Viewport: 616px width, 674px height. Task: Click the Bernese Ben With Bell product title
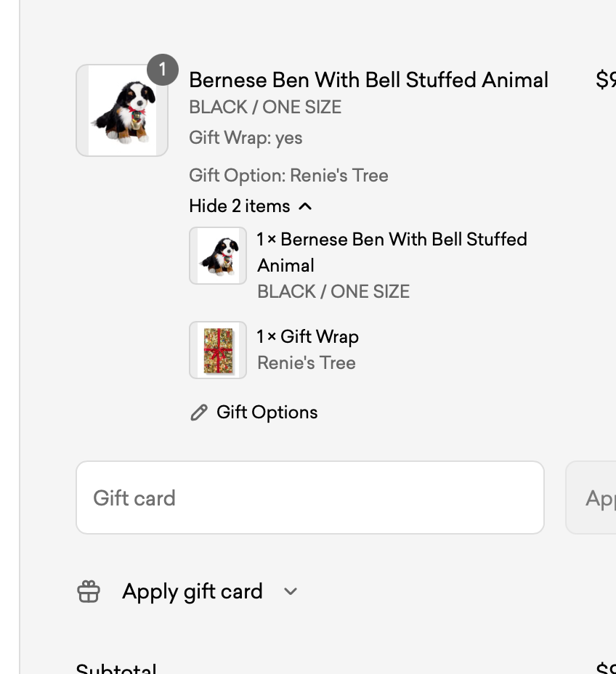[x=368, y=80]
